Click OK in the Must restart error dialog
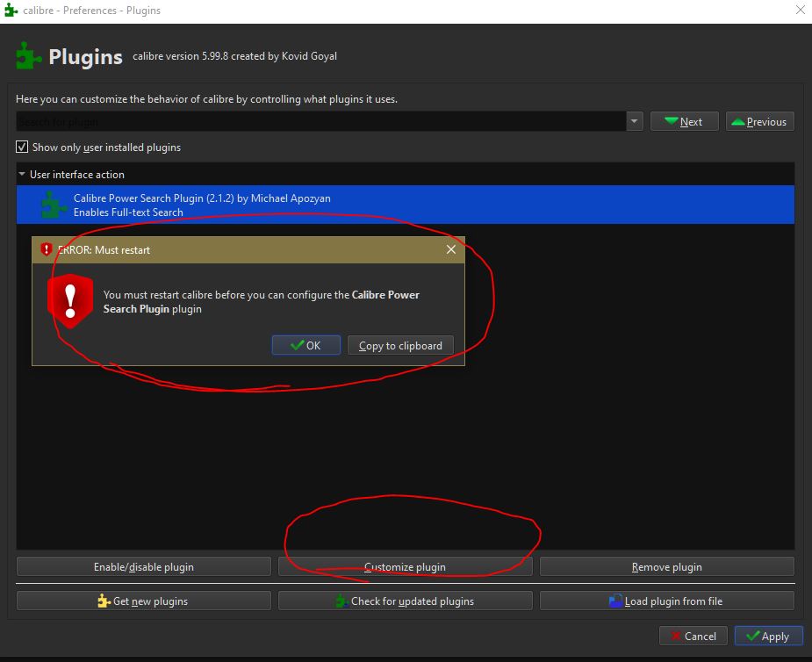The image size is (812, 662). (x=306, y=345)
